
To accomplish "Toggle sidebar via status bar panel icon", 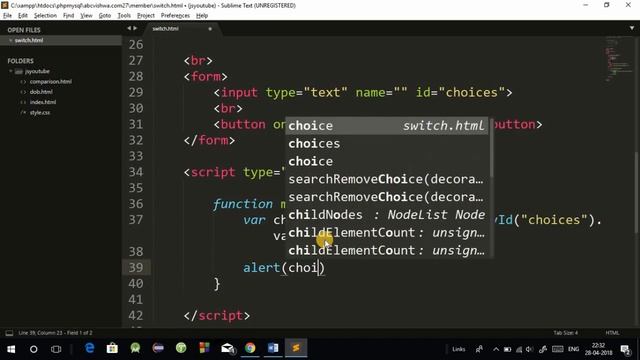I will (x=9, y=333).
